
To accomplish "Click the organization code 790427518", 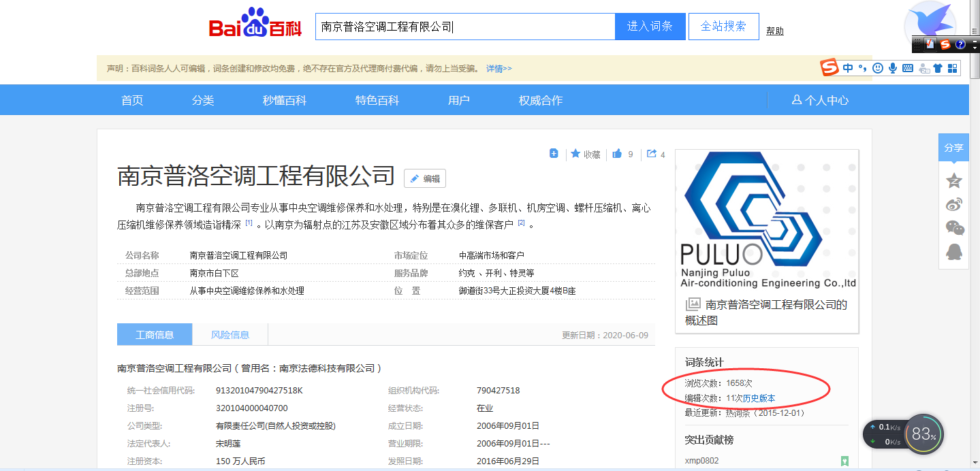I will (498, 391).
